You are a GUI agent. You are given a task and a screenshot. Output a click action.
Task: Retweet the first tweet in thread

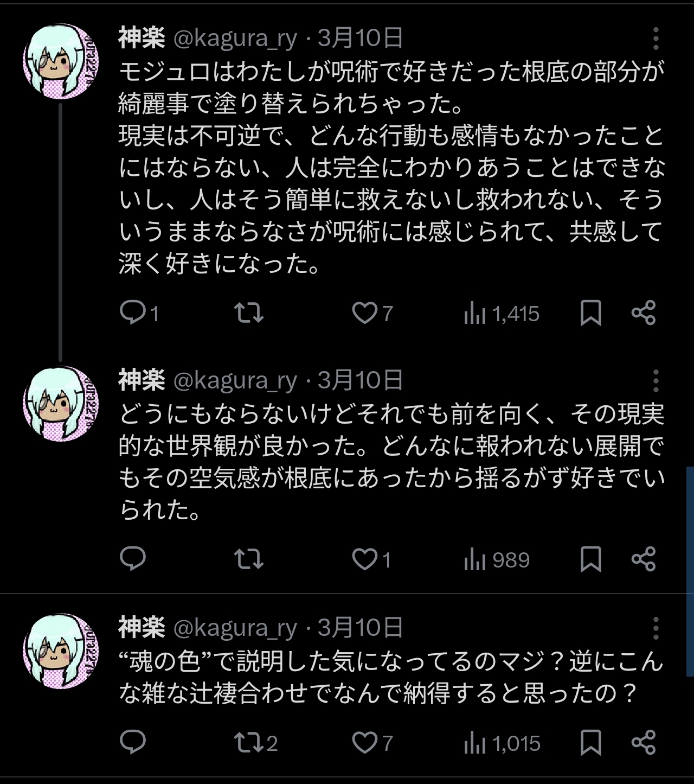click(248, 313)
